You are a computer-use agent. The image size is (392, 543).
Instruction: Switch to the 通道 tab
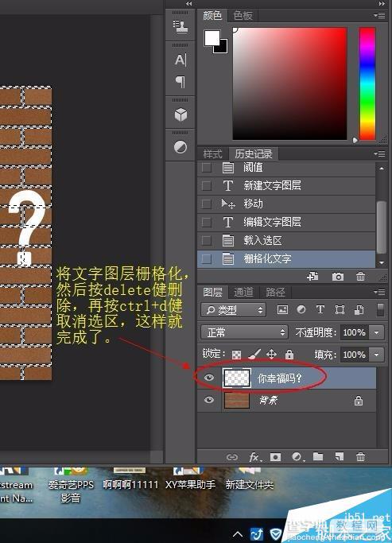point(243,292)
